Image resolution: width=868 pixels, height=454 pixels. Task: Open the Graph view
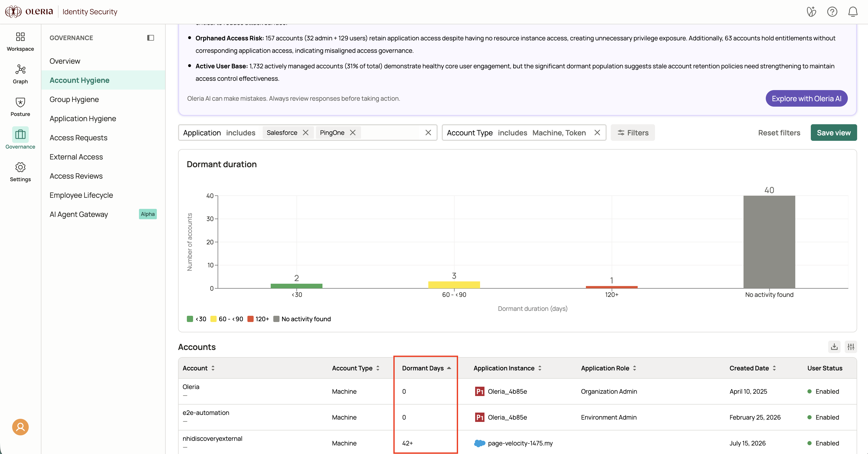click(x=20, y=74)
